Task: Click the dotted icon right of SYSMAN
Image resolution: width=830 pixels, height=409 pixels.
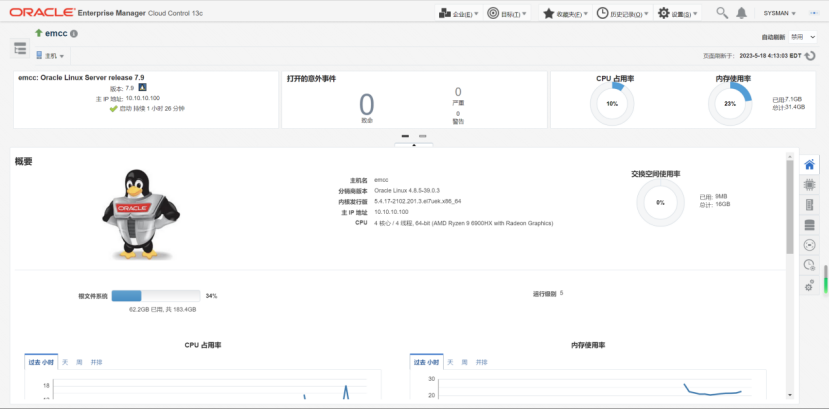Action: 814,13
